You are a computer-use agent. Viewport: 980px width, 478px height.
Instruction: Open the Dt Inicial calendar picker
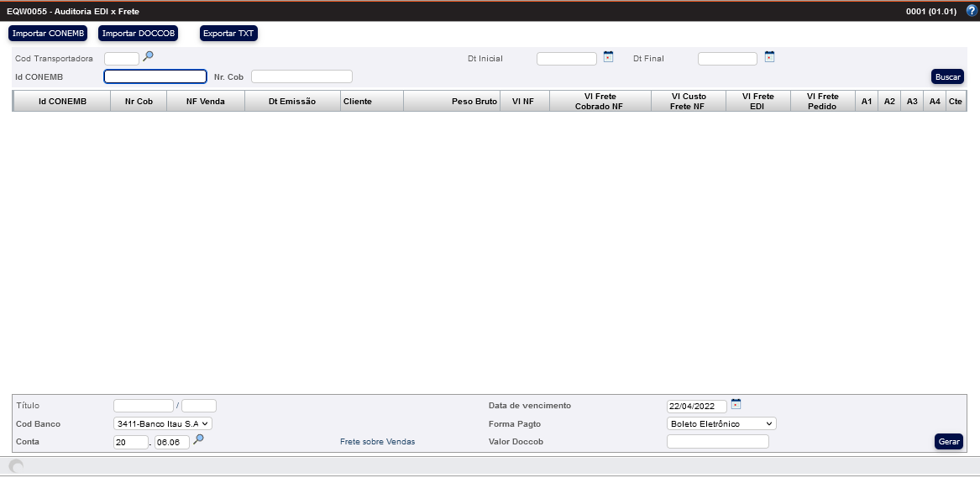[609, 57]
